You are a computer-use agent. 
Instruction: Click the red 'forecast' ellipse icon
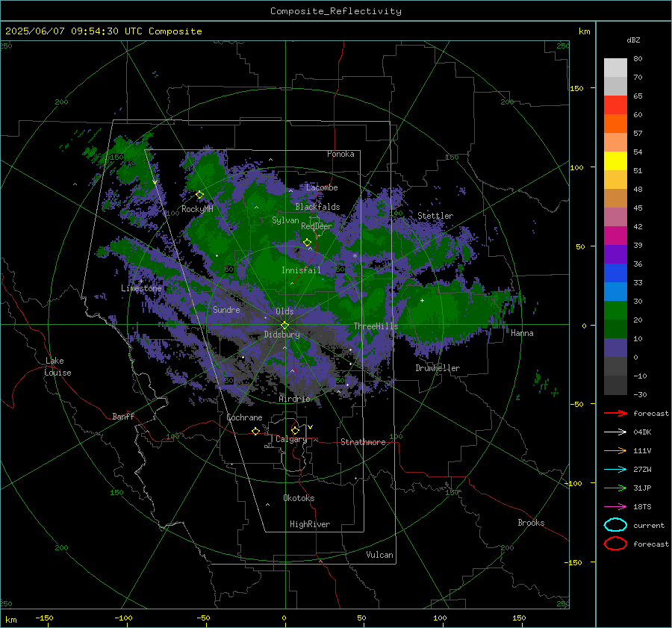(615, 544)
